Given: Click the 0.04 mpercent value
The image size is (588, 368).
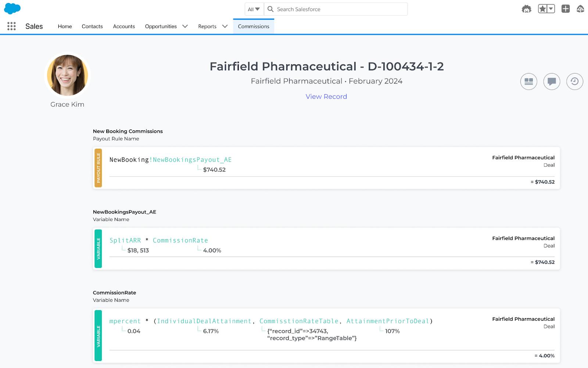Looking at the screenshot, I should point(134,331).
